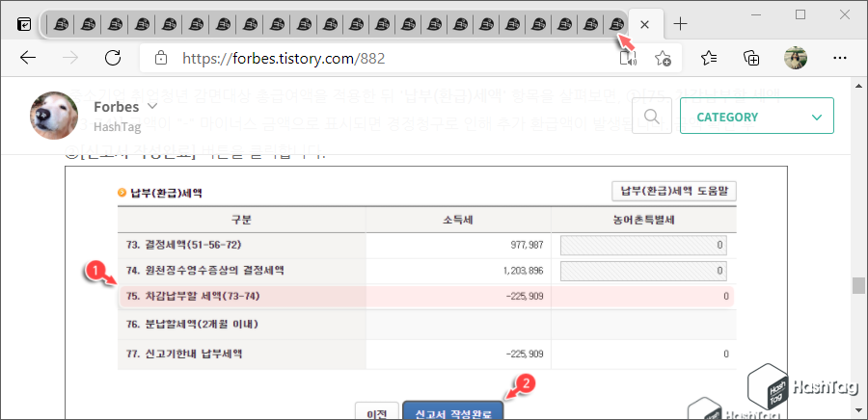The height and width of the screenshot is (420, 868).
Task: Click the 구분 column header
Action: (242, 220)
